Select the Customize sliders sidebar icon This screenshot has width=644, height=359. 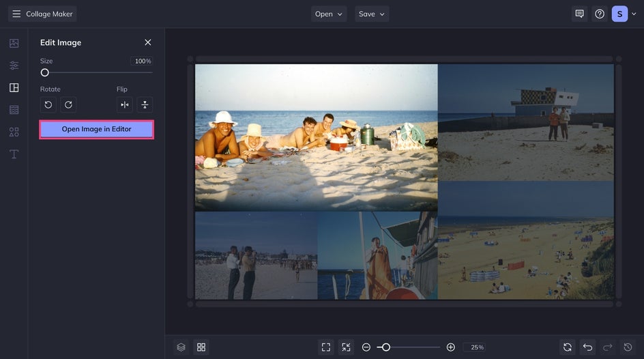(x=14, y=66)
